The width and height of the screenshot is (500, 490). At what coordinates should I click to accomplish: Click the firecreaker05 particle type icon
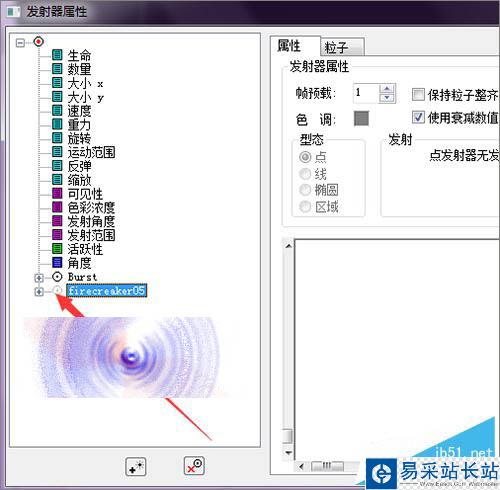(57, 291)
